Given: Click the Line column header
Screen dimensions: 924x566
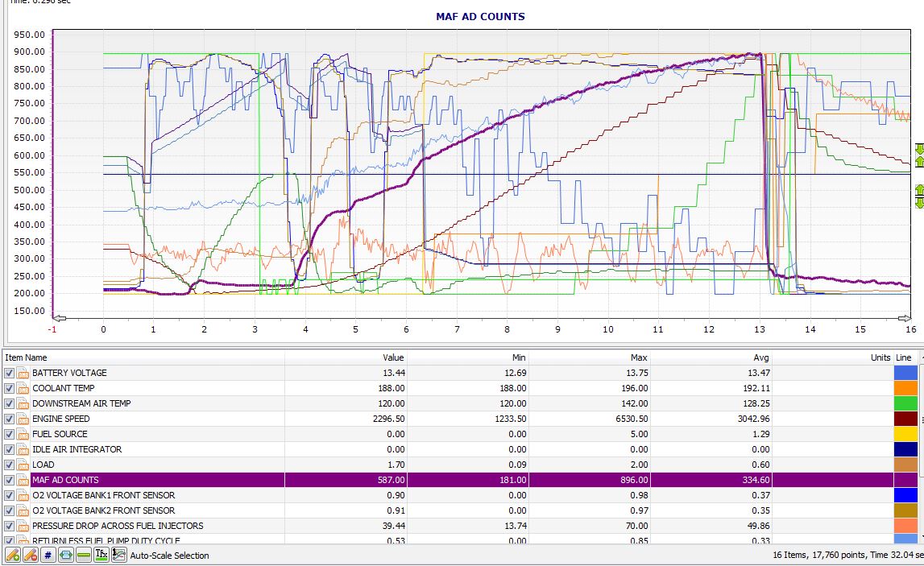Looking at the screenshot, I should tap(905, 357).
